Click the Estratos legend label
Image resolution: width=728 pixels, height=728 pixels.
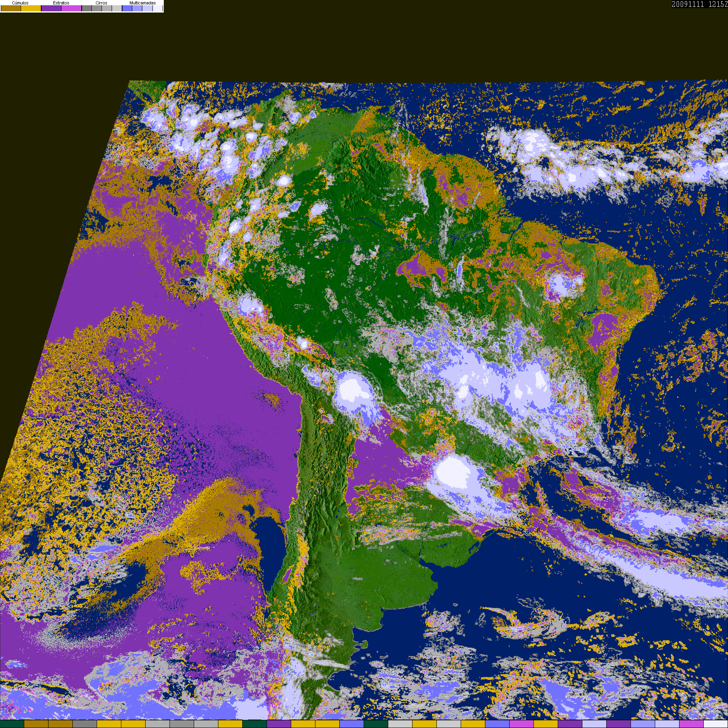pos(61,3)
